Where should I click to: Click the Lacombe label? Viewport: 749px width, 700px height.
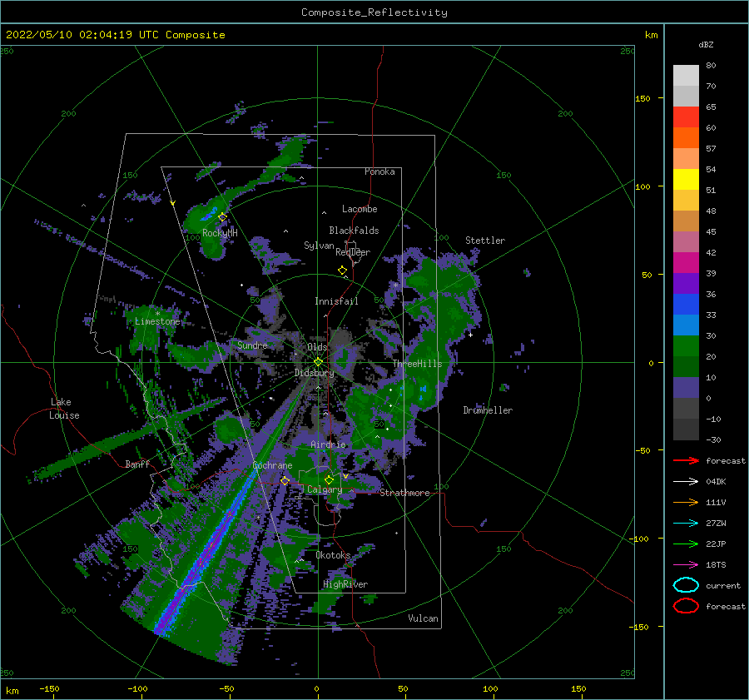point(360,209)
